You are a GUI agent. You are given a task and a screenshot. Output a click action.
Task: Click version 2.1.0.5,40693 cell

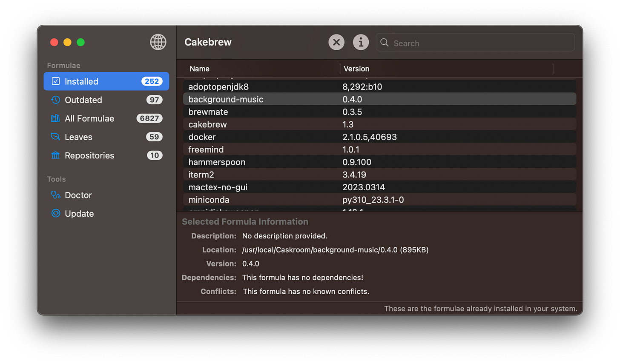coord(370,137)
